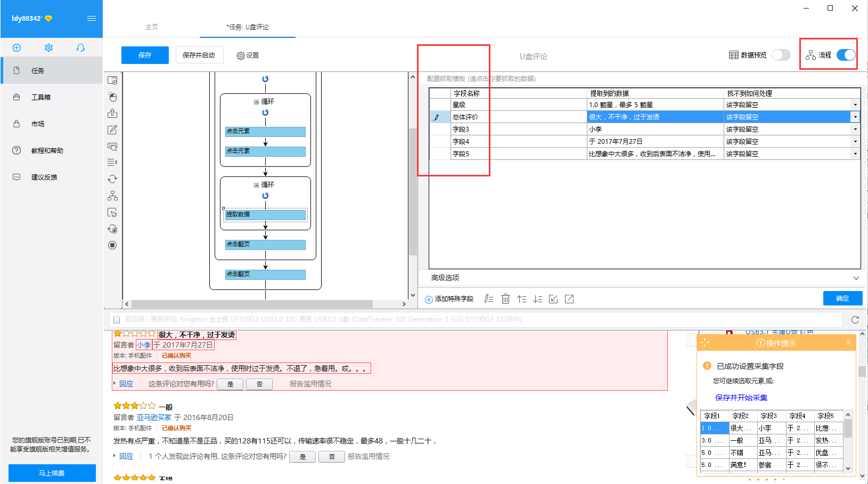
Task: Open the 设置 button in toolbar
Action: (248, 55)
